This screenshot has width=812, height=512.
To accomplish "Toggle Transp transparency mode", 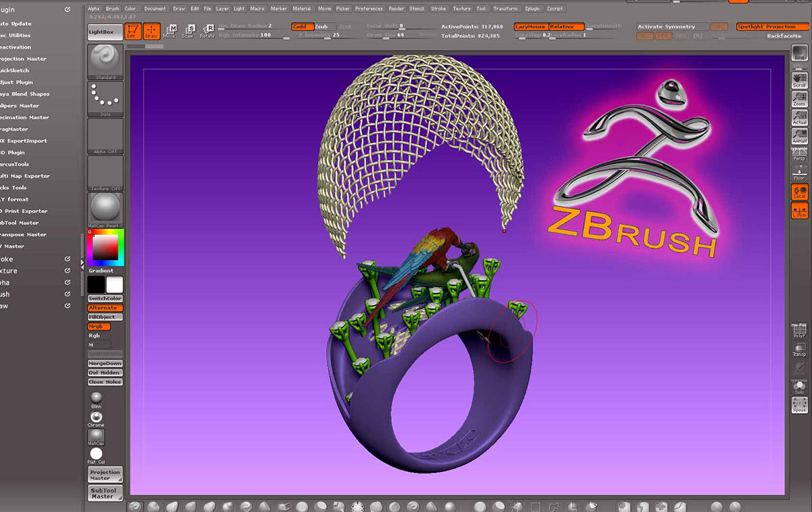I will (799, 349).
